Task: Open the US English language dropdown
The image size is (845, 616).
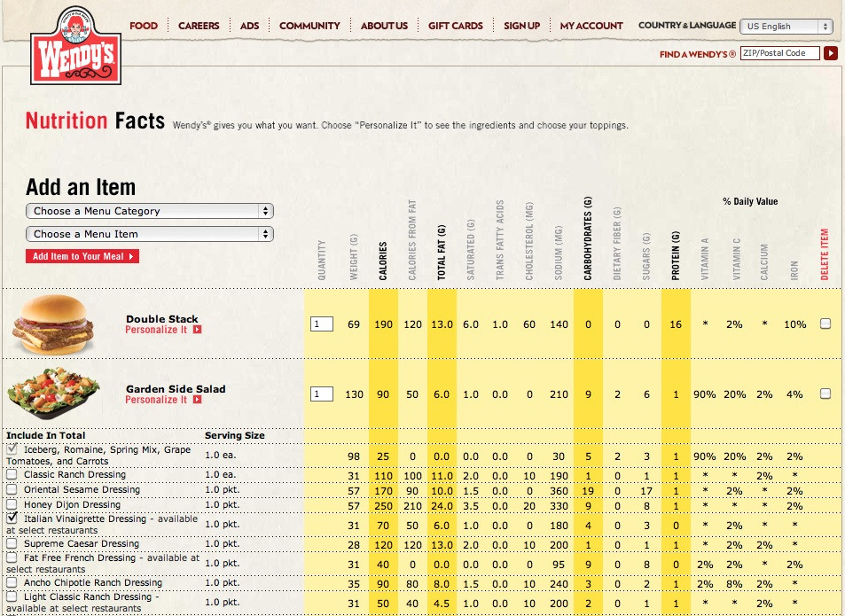Action: coord(786,26)
